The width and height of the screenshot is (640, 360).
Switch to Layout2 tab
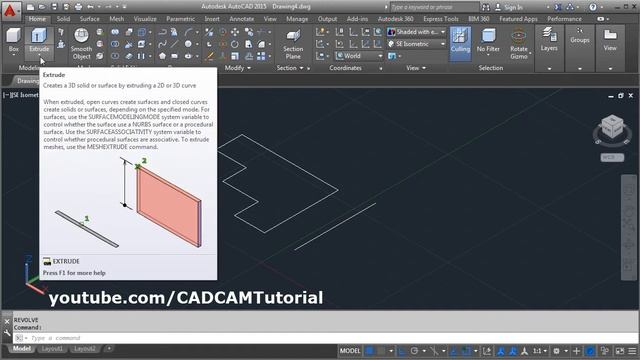(84, 349)
